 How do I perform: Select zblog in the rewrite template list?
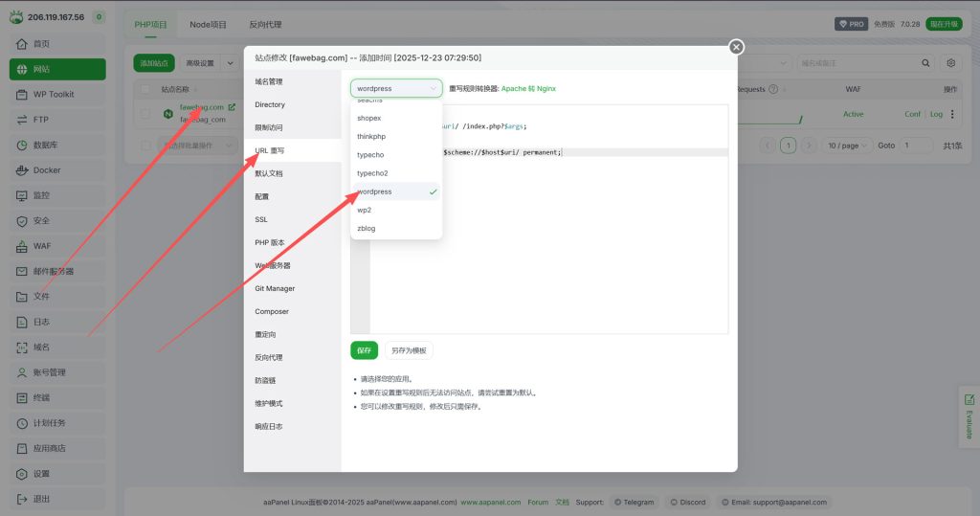(x=367, y=229)
